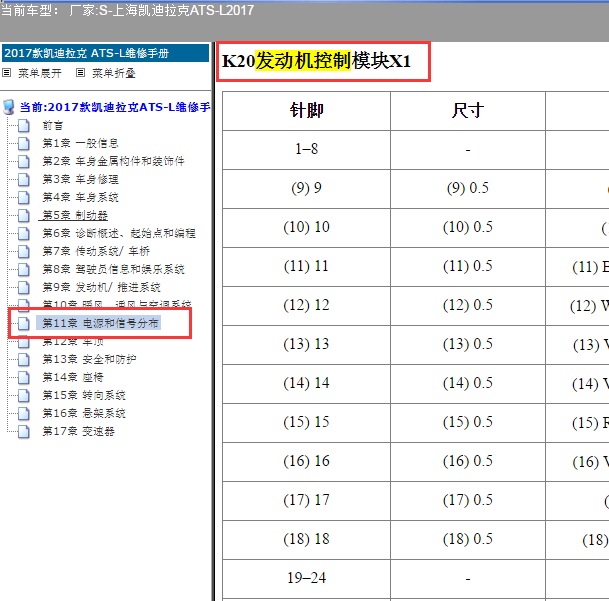Expand all menus with 菜单展开
Screen dimensions: 609x601
pyautogui.click(x=40, y=73)
